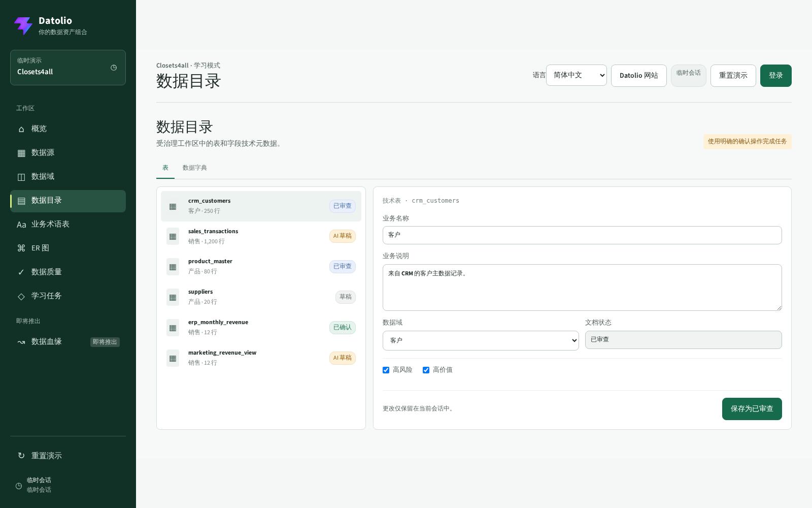Open the 语言 dropdown showing 简体中文
The image size is (812, 508).
pos(576,75)
